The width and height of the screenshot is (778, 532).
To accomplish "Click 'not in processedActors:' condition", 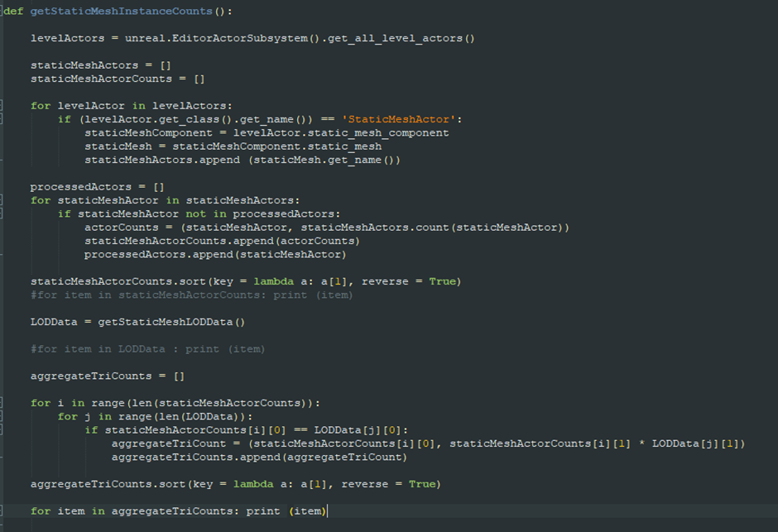I will [263, 213].
